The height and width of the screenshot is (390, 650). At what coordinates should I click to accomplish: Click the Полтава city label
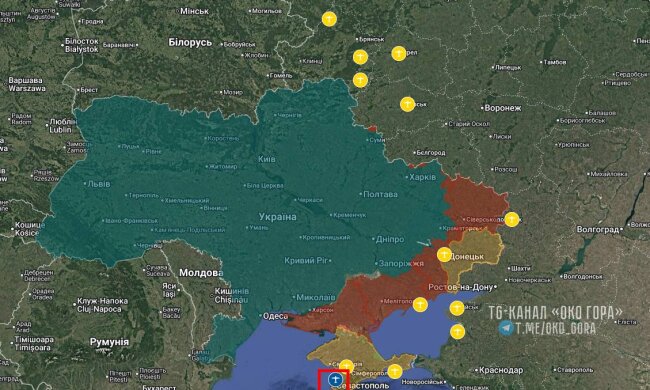[380, 194]
